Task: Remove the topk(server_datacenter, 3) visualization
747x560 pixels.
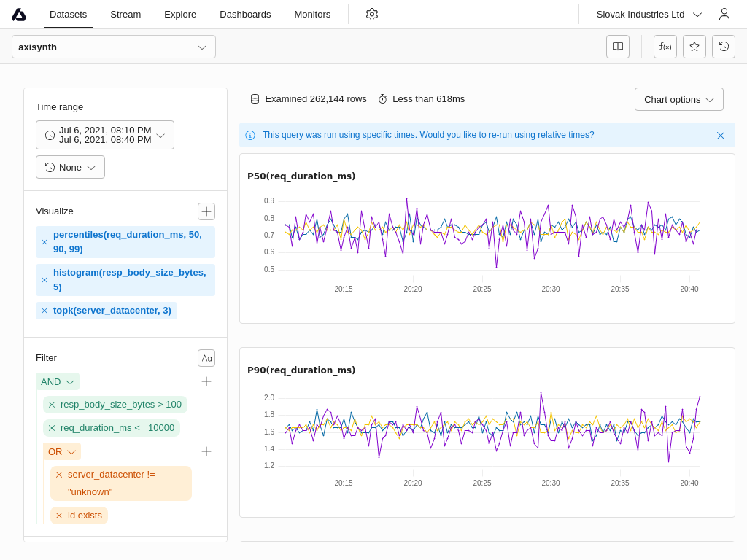Action: (44, 311)
